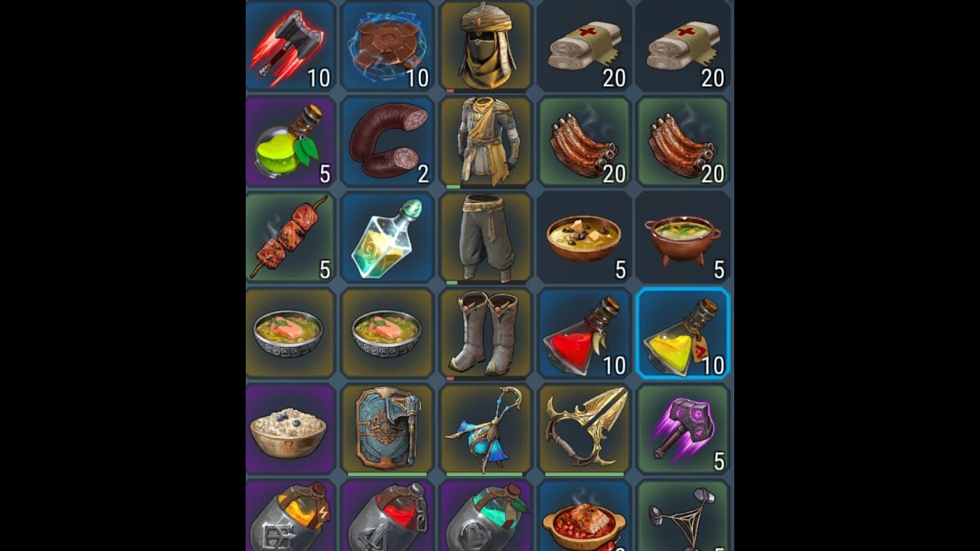Pick the turban headwear armor piece
The width and height of the screenshot is (980, 551).
pos(486,46)
